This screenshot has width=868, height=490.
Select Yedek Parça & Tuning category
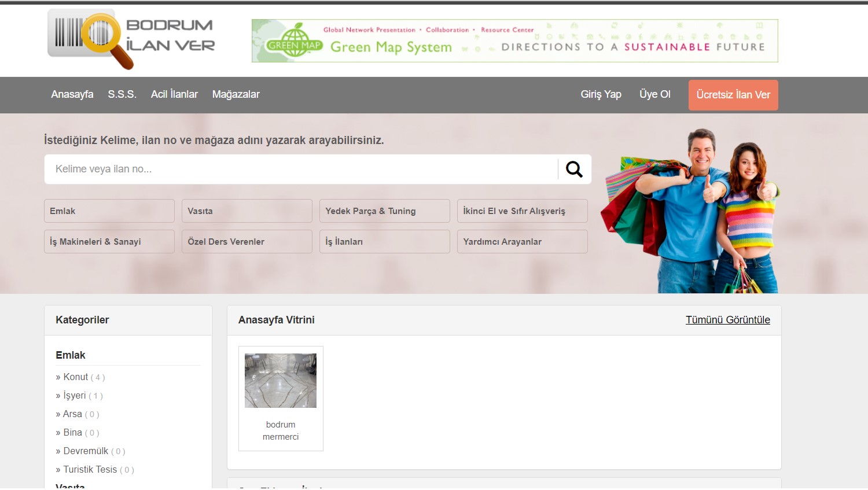tap(384, 211)
